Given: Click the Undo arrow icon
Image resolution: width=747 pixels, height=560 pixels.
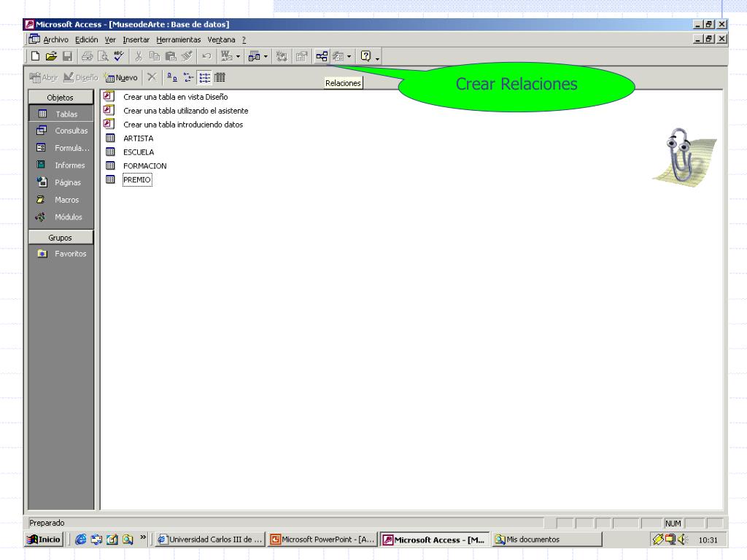Looking at the screenshot, I should (206, 56).
